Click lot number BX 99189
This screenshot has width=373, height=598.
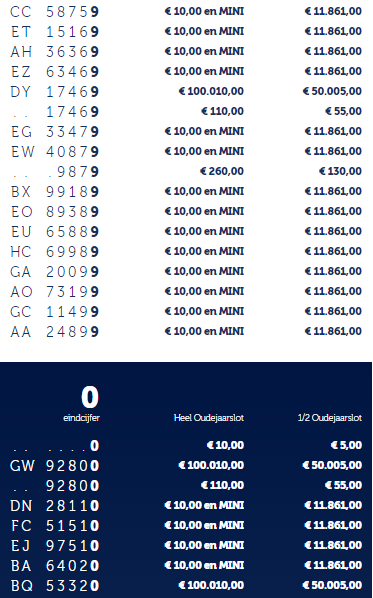pyautogui.click(x=55, y=191)
